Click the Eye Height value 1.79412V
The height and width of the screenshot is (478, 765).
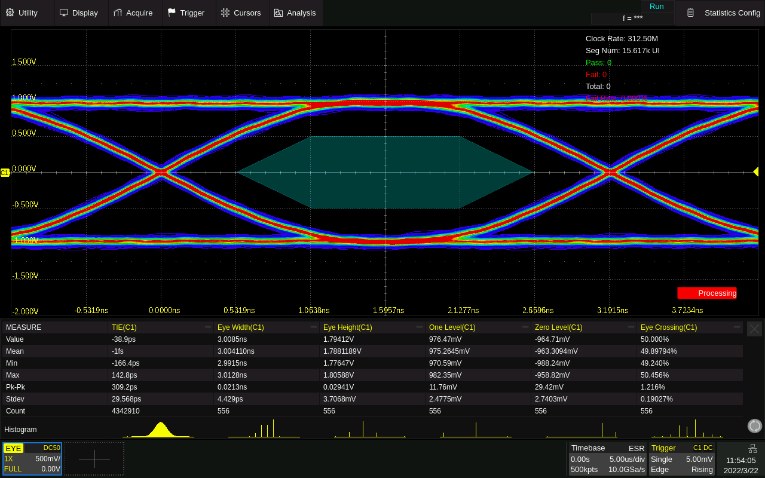[338, 339]
